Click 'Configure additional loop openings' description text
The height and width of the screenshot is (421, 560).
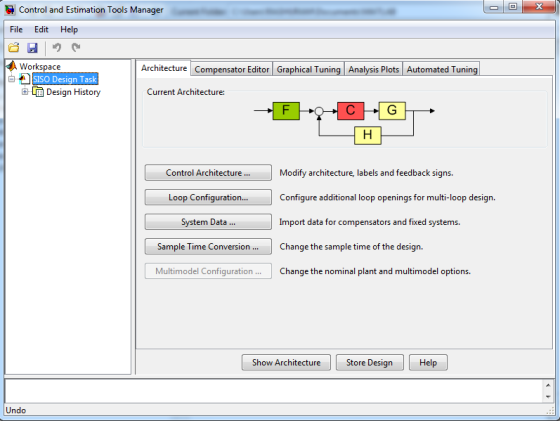pyautogui.click(x=388, y=197)
